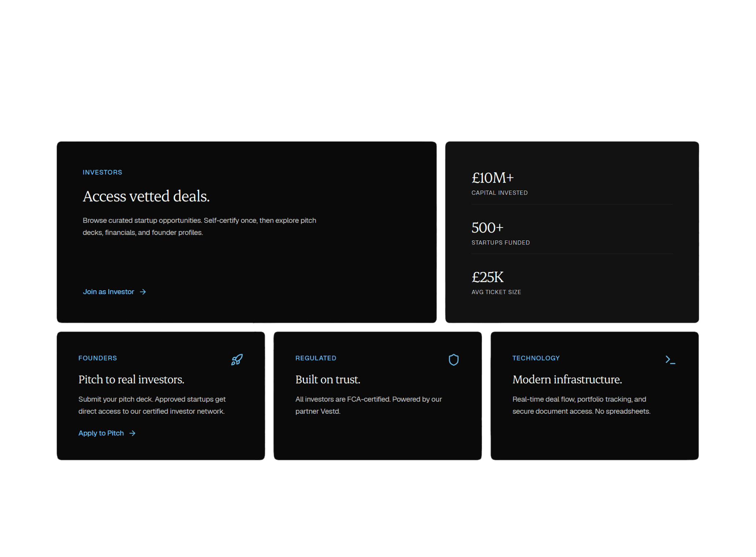Click the INVESTORS section label
The height and width of the screenshot is (557, 756).
[102, 172]
